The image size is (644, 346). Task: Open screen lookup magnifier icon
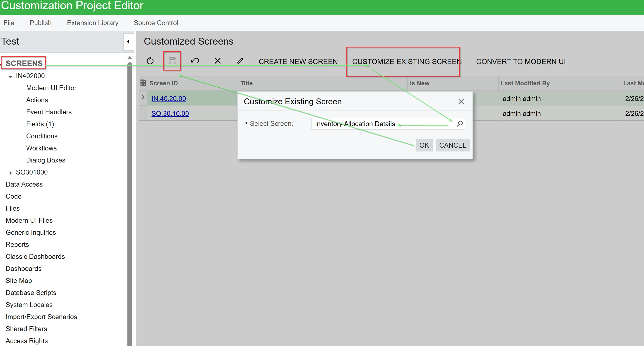point(460,124)
